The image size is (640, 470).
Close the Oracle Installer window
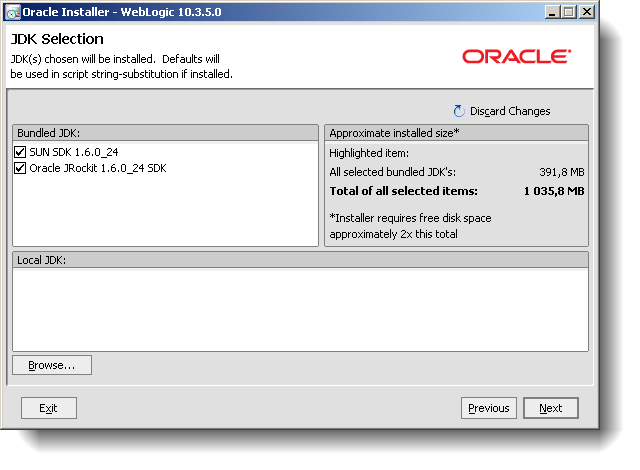coord(587,12)
